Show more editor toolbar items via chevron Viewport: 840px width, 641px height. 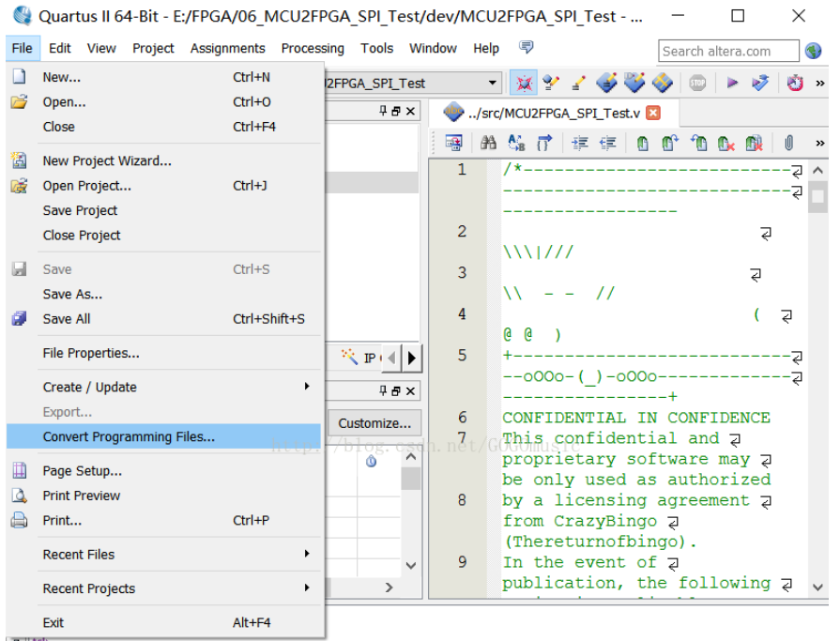(x=819, y=143)
